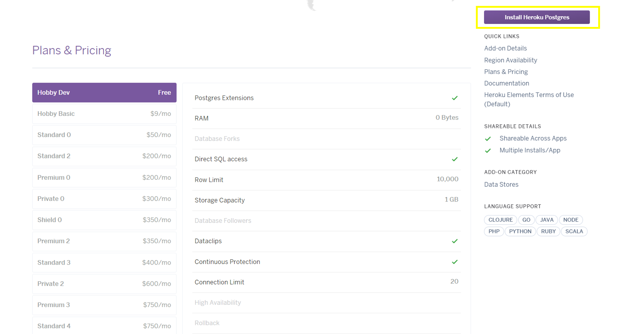This screenshot has height=334, width=644.
Task: Click the Multiple Installs/App checkmark icon
Action: (x=488, y=151)
